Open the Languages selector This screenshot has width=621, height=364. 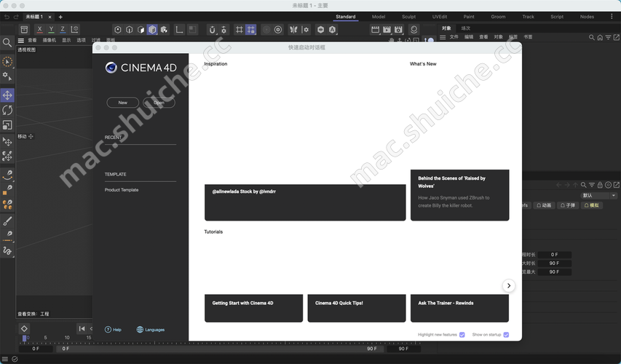click(151, 330)
